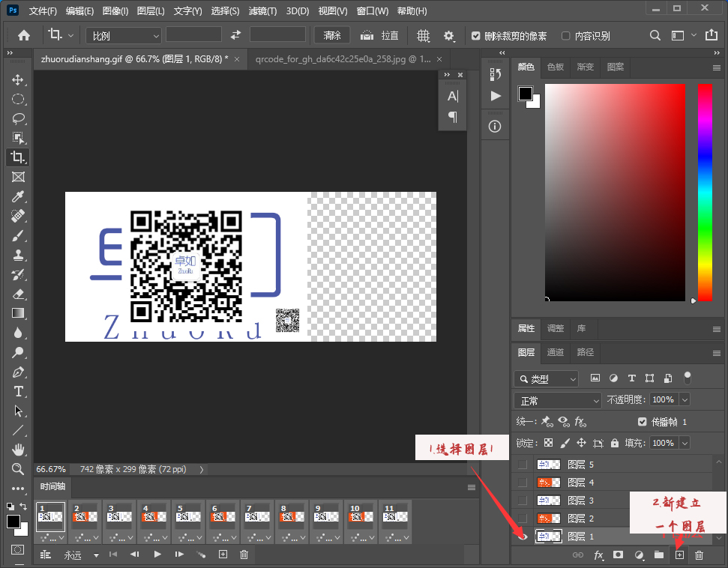This screenshot has width=728, height=568.
Task: Select the Zoom tool in toolbar
Action: (x=18, y=469)
